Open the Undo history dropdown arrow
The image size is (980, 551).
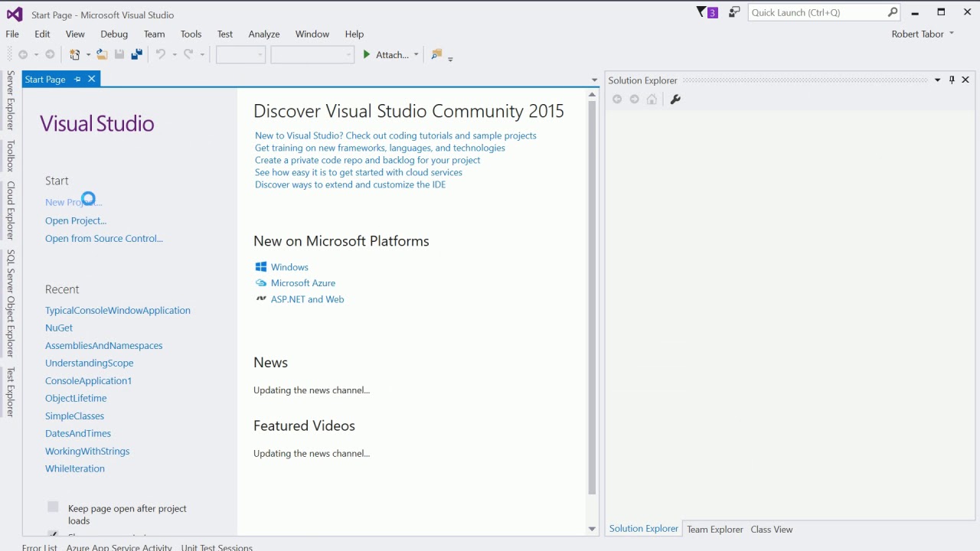point(175,55)
